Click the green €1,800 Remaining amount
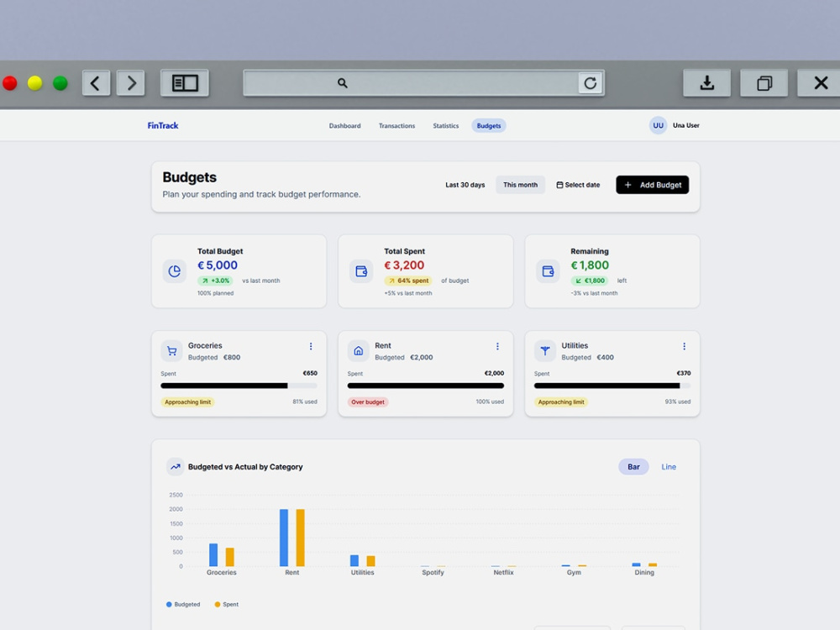Screen dimensions: 840x630 pyautogui.click(x=590, y=265)
